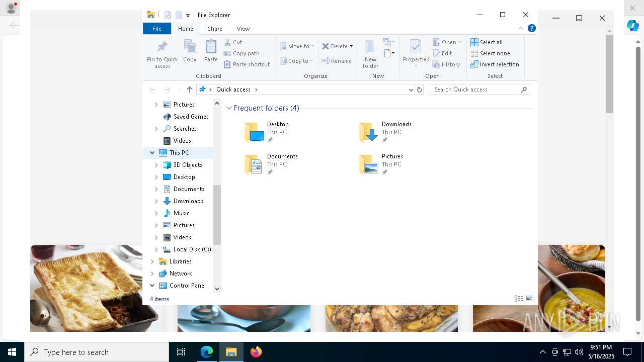Switch to details view layout icon
This screenshot has height=362, width=644.
519,299
